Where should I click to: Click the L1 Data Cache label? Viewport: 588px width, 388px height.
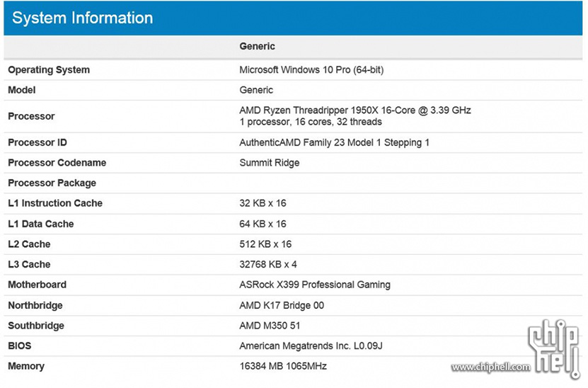pyautogui.click(x=41, y=224)
